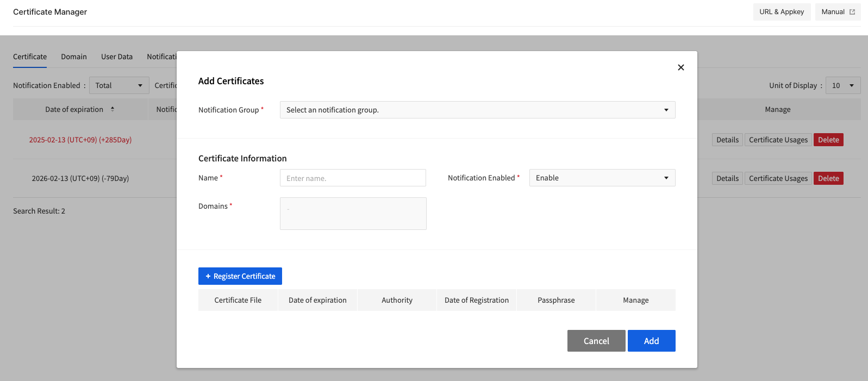The image size is (868, 381).
Task: View Certificate Usages for the 2026-02-13 certificate
Action: 778,178
